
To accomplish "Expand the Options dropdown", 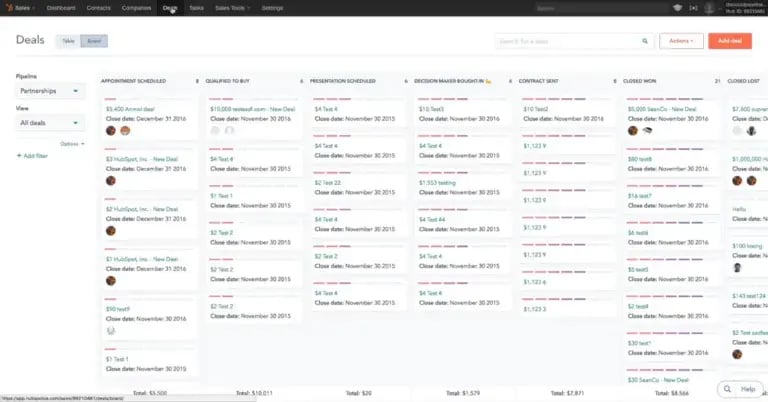I will tap(72, 144).
